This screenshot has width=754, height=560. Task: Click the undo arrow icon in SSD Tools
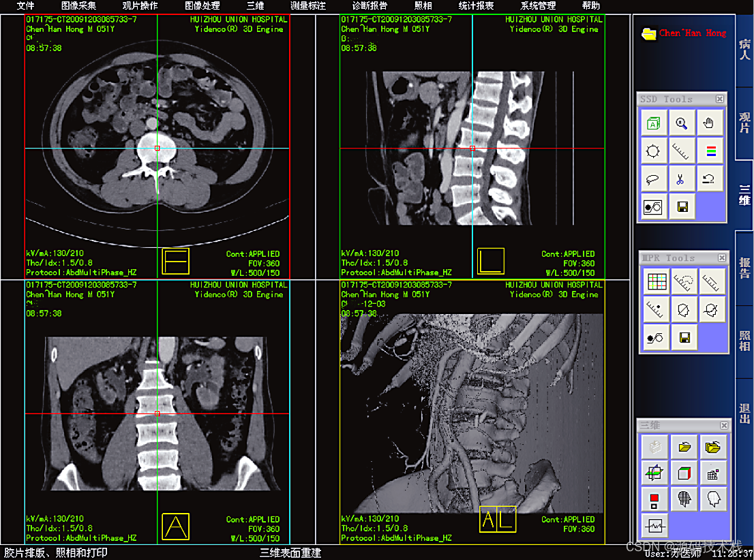click(709, 179)
